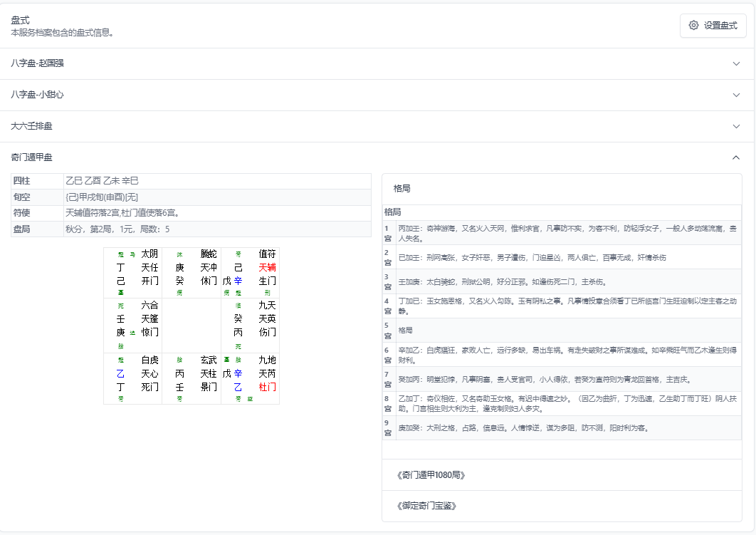Open the 《奇门遁甲1080局》 section
The width and height of the screenshot is (756, 535).
click(562, 475)
